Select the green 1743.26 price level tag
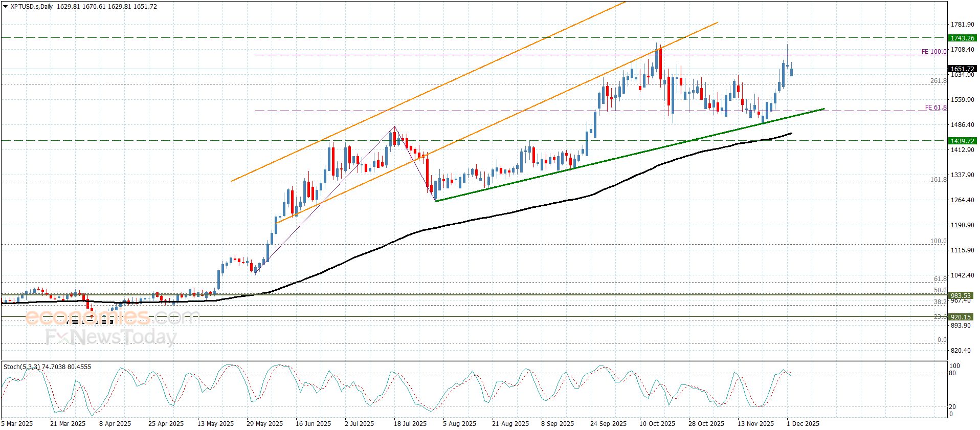The image size is (980, 430). (x=962, y=38)
